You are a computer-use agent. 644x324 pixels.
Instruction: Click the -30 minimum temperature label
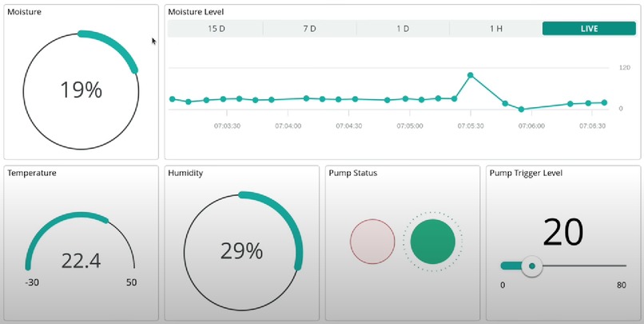(x=32, y=282)
